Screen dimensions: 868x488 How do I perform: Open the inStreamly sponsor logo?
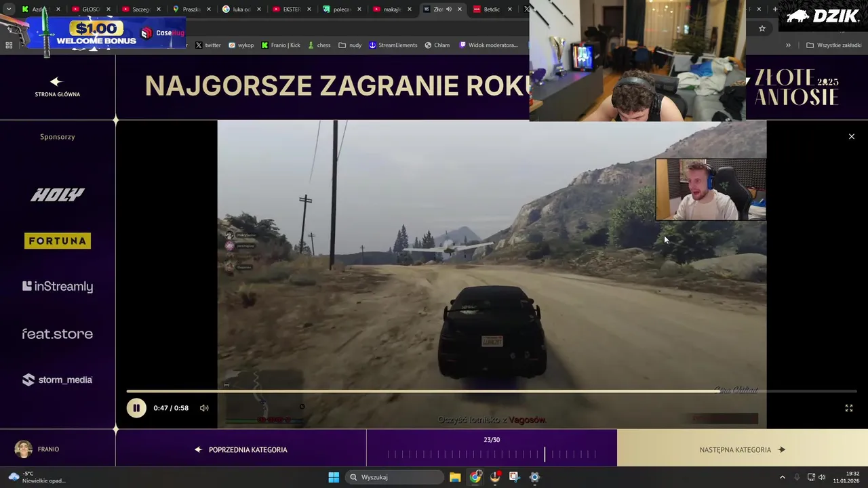[x=58, y=287]
